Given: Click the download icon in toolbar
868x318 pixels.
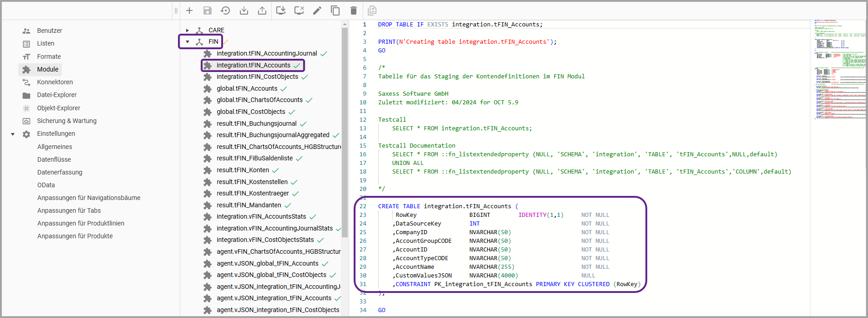Looking at the screenshot, I should [x=244, y=10].
